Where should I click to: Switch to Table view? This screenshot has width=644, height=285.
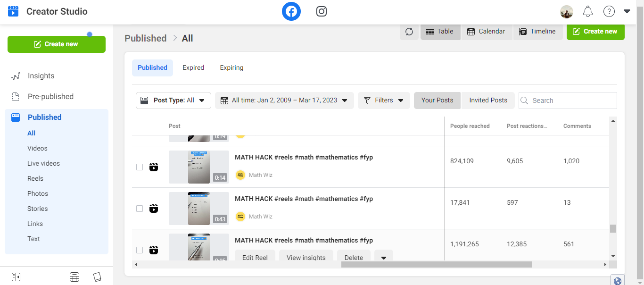(x=440, y=32)
